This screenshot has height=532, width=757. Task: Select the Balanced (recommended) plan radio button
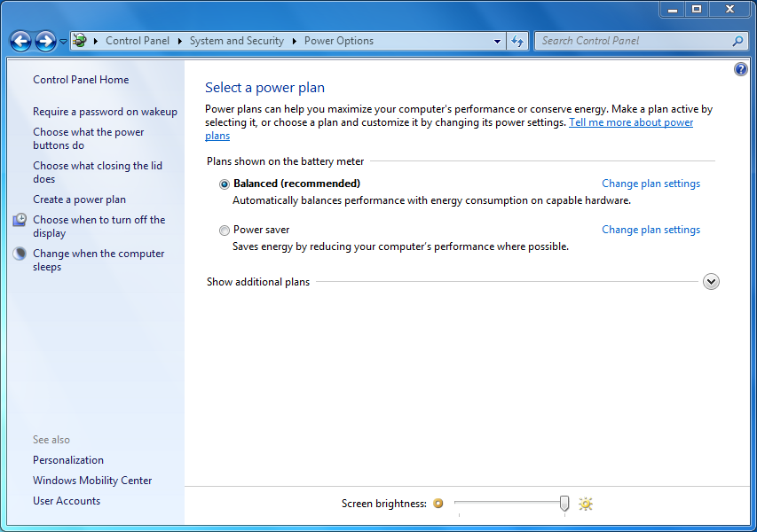[x=224, y=184]
